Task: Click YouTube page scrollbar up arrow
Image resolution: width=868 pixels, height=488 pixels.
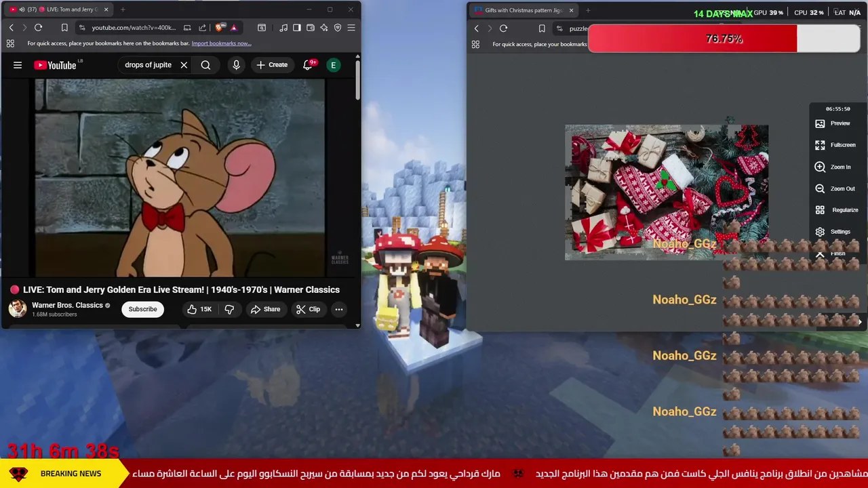Action: click(x=358, y=57)
